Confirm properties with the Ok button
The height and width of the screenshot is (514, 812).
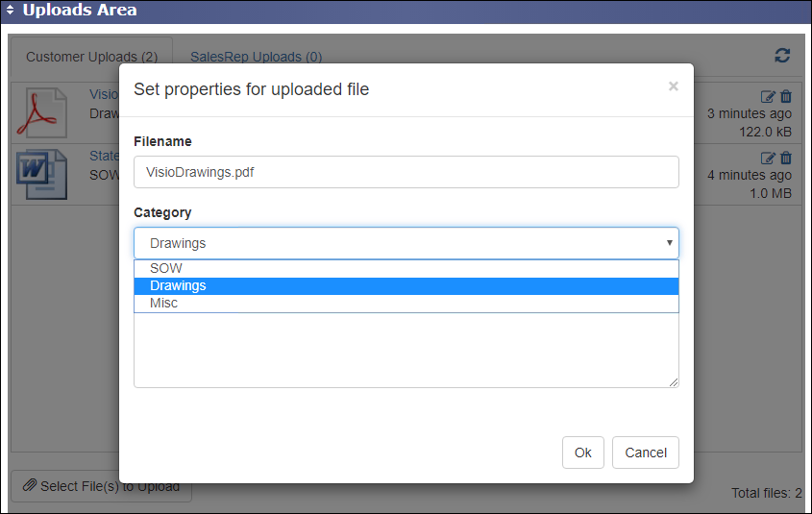pyautogui.click(x=582, y=453)
